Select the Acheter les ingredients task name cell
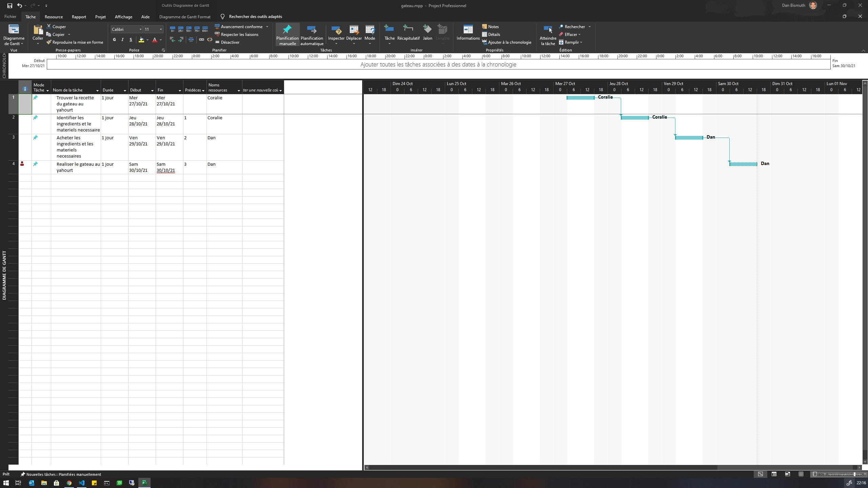The image size is (868, 488). click(x=76, y=147)
